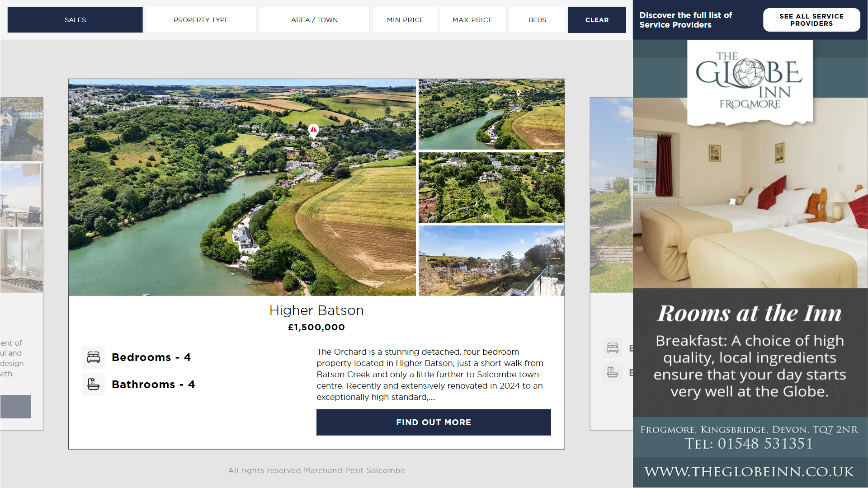Click the bed icon on the right property card
This screenshot has height=488, width=868.
click(x=613, y=348)
